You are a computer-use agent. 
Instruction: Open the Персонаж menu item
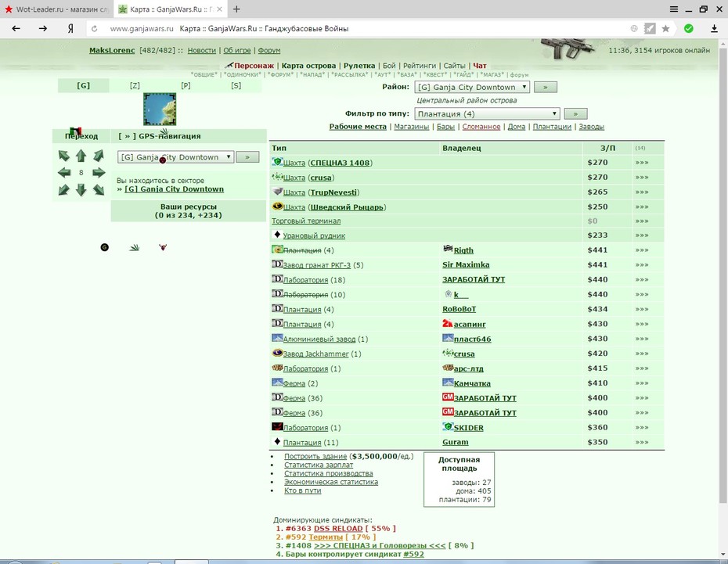pos(254,66)
